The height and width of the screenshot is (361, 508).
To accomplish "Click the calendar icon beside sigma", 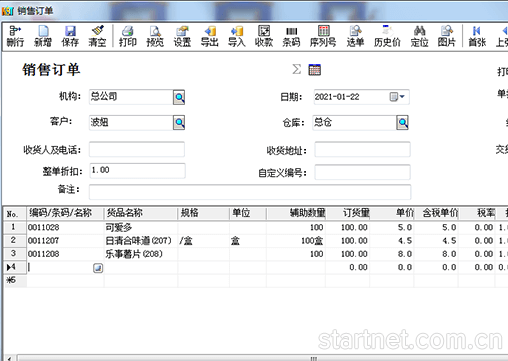I will point(315,70).
